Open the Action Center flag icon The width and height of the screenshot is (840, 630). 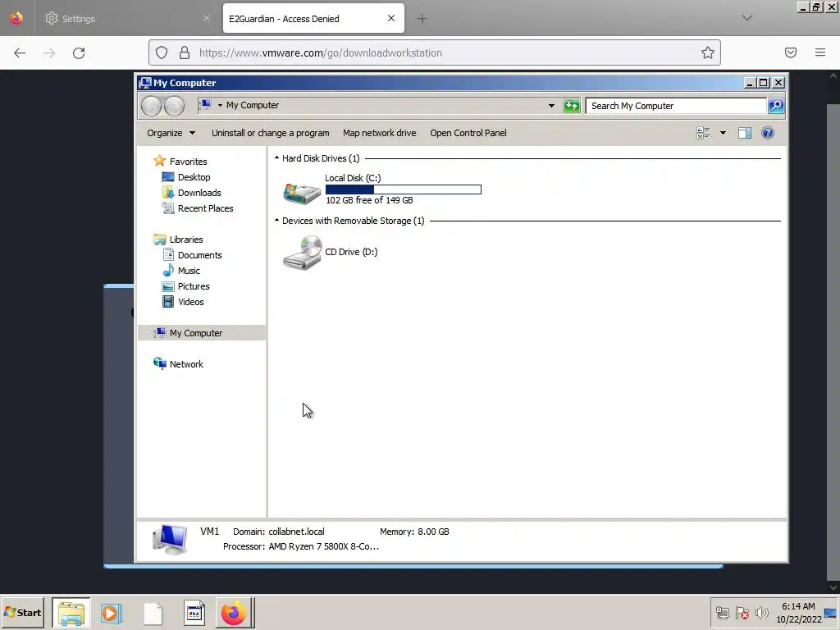click(x=742, y=612)
